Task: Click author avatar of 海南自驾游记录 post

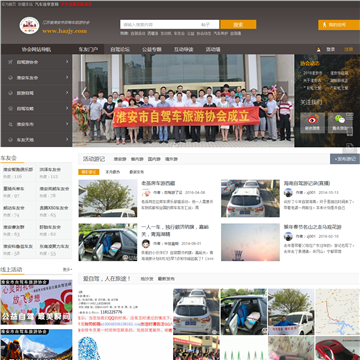Action: point(288,193)
